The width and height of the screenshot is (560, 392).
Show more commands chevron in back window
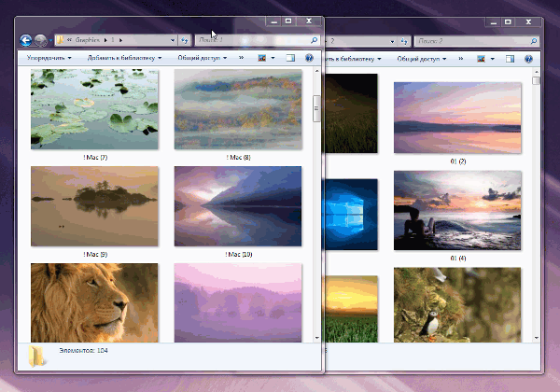click(x=461, y=59)
